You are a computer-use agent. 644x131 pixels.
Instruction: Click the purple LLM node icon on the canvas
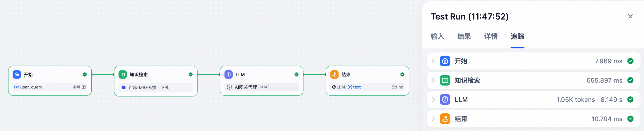tap(229, 75)
